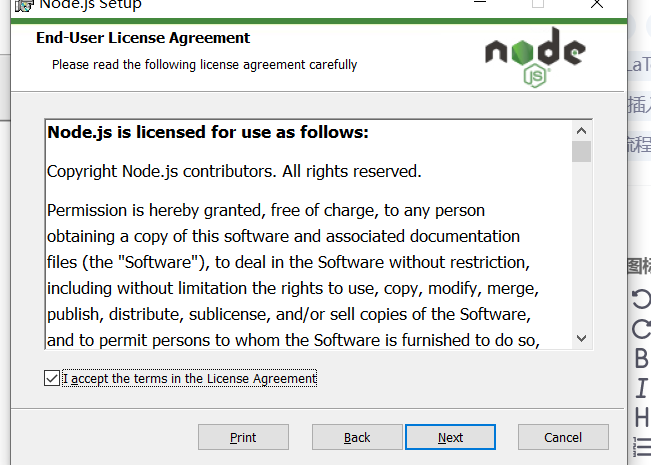Image resolution: width=651 pixels, height=465 pixels.
Task: Click the undo arrow icon in background editor
Action: tap(642, 299)
